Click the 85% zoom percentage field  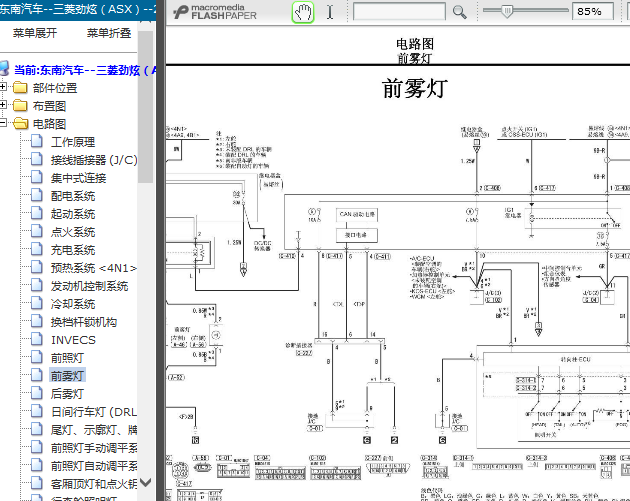pos(593,11)
